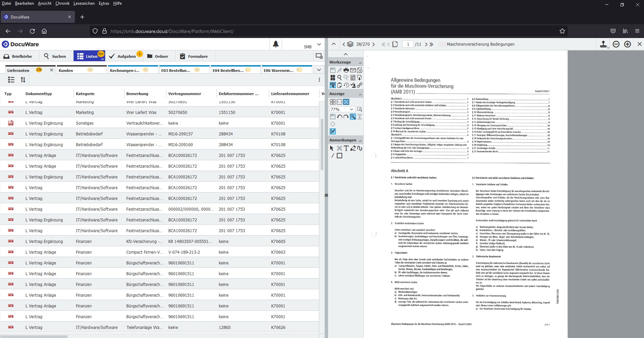Select the rectangle annotation tool
The image size is (644, 338).
coord(339,156)
